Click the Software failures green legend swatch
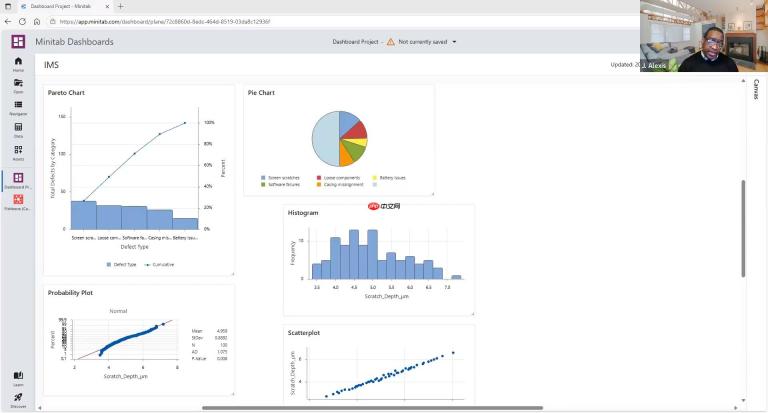 [x=264, y=185]
